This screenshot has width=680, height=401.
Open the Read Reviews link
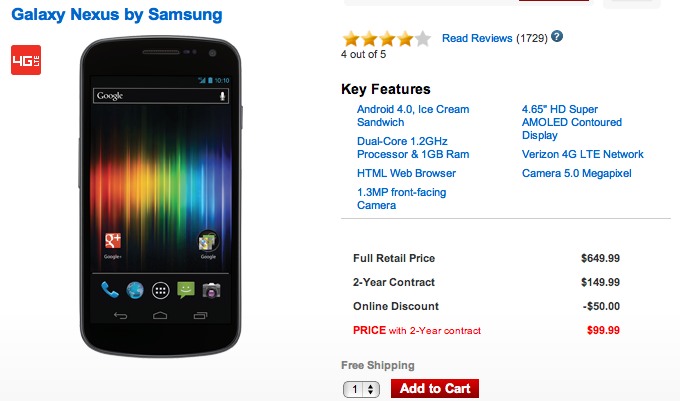476,38
